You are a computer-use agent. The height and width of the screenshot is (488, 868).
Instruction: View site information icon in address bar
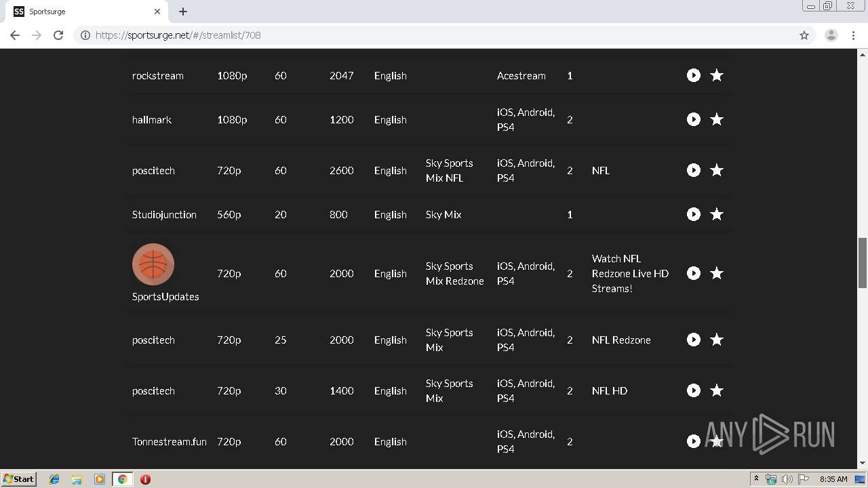pyautogui.click(x=85, y=35)
